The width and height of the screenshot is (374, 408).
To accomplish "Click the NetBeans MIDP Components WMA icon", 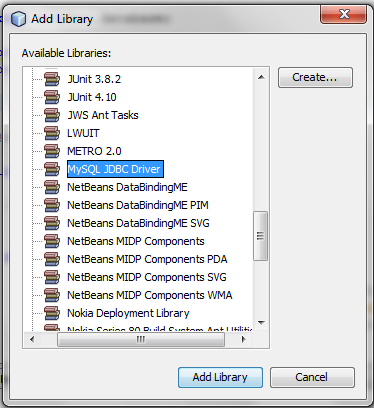I will click(x=52, y=295).
